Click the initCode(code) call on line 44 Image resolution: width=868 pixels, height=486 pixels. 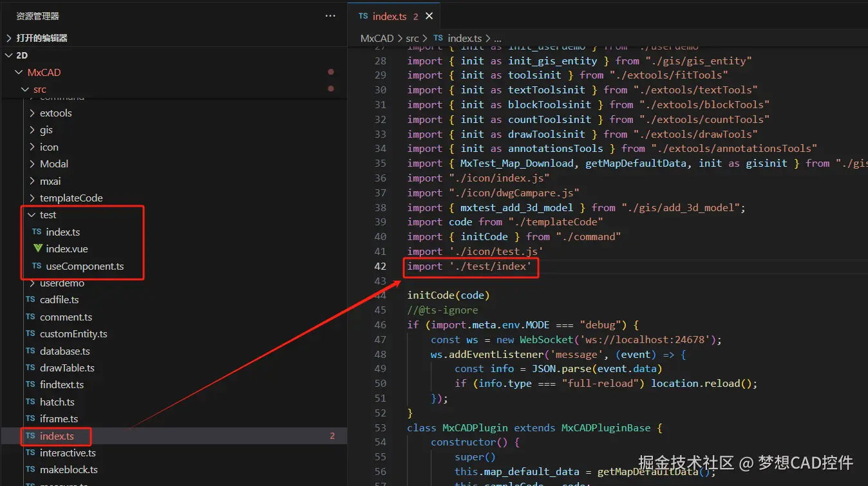[448, 295]
